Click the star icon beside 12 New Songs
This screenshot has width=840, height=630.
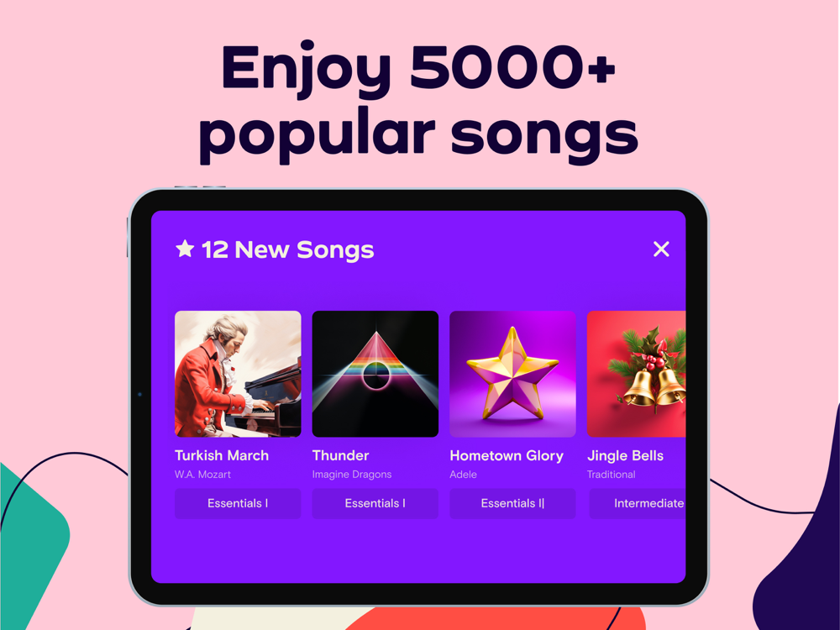pyautogui.click(x=185, y=249)
